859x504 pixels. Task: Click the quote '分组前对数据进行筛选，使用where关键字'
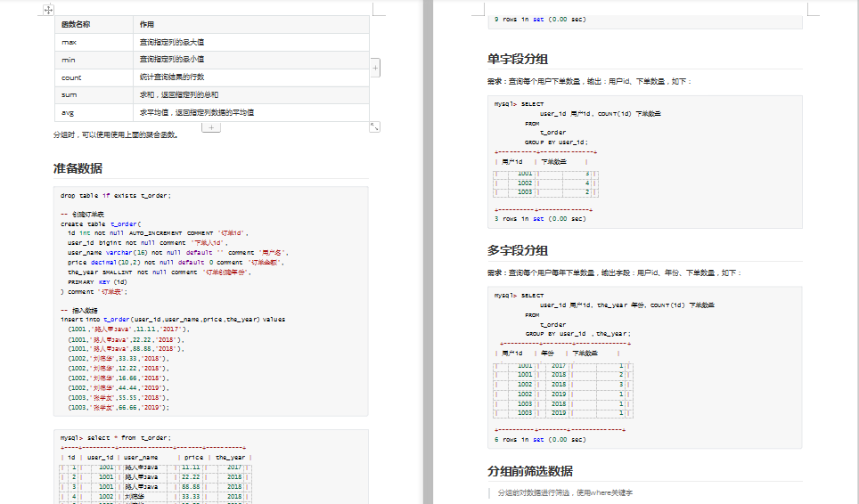click(x=565, y=493)
